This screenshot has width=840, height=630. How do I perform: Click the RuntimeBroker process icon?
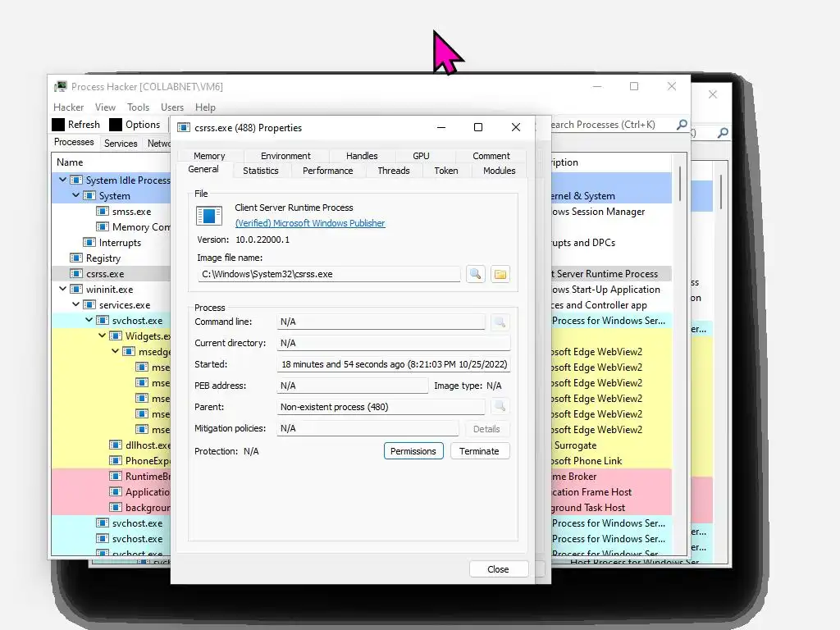coord(116,477)
